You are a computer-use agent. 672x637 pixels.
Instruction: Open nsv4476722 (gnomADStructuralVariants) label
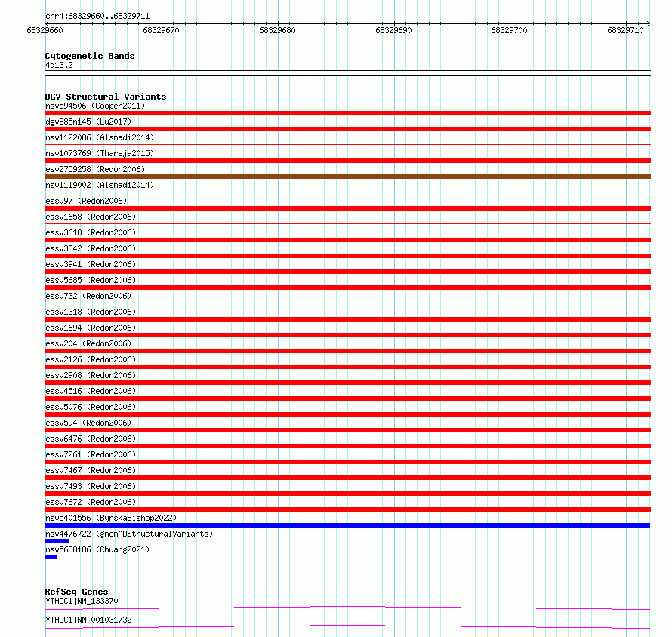129,534
